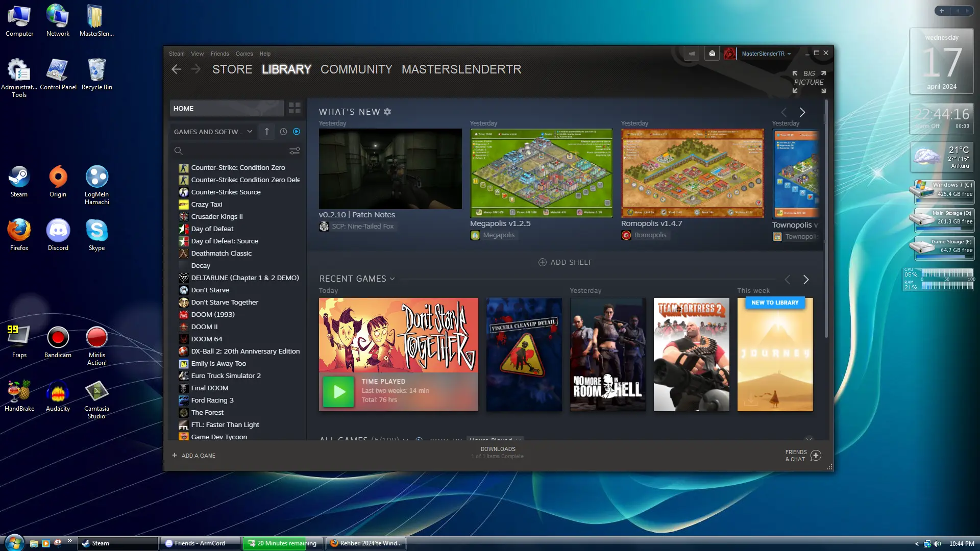Expand the Recent Games shelf dropdown

tap(392, 279)
